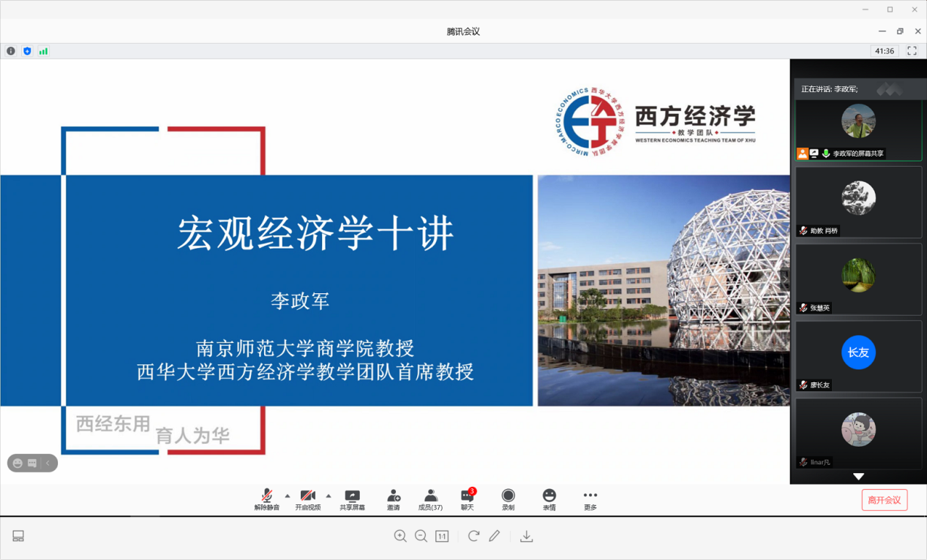Unmute microphone via 解除静音
The height and width of the screenshot is (560, 927).
point(267,499)
